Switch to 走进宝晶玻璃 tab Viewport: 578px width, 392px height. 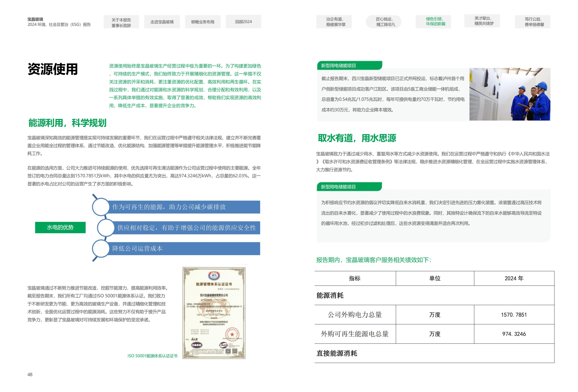(162, 22)
